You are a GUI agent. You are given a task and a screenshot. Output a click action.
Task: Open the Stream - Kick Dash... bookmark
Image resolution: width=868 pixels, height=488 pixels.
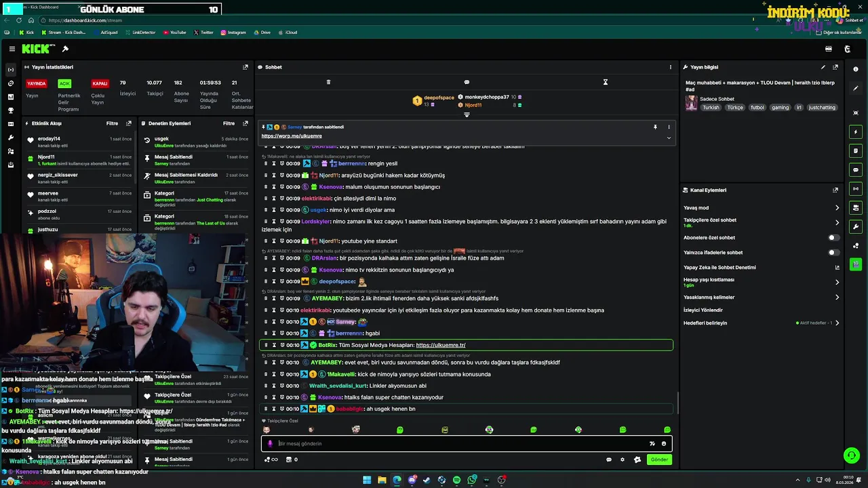click(x=64, y=33)
